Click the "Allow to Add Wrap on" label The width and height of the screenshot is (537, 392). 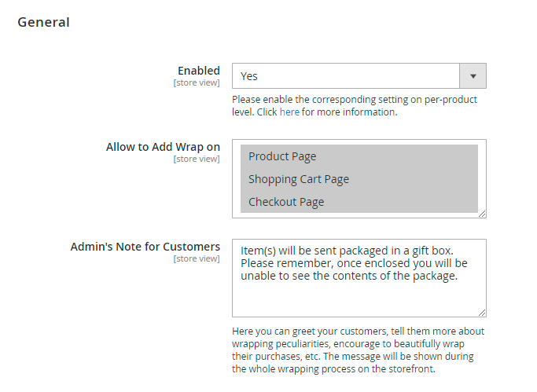tap(163, 147)
